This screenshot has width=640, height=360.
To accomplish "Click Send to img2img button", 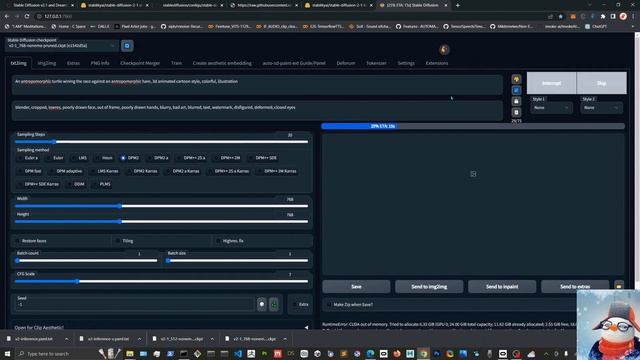I will point(429,287).
